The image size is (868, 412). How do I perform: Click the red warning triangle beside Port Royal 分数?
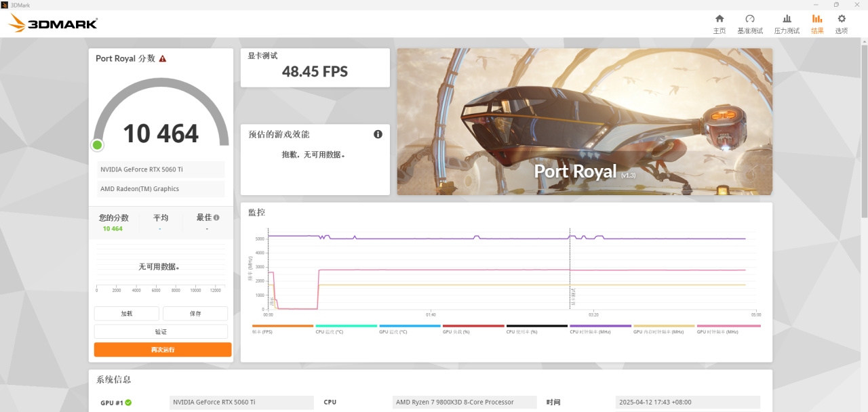[x=163, y=59]
